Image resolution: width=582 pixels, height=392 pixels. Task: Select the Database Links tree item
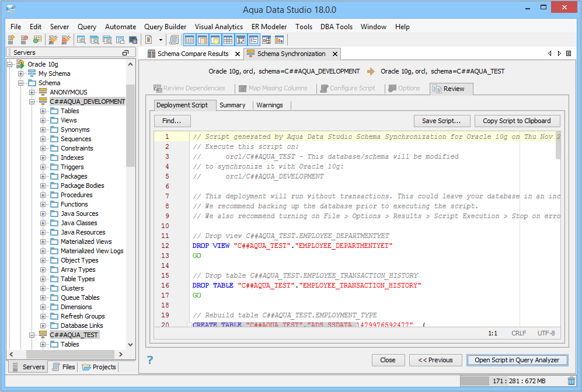point(82,325)
